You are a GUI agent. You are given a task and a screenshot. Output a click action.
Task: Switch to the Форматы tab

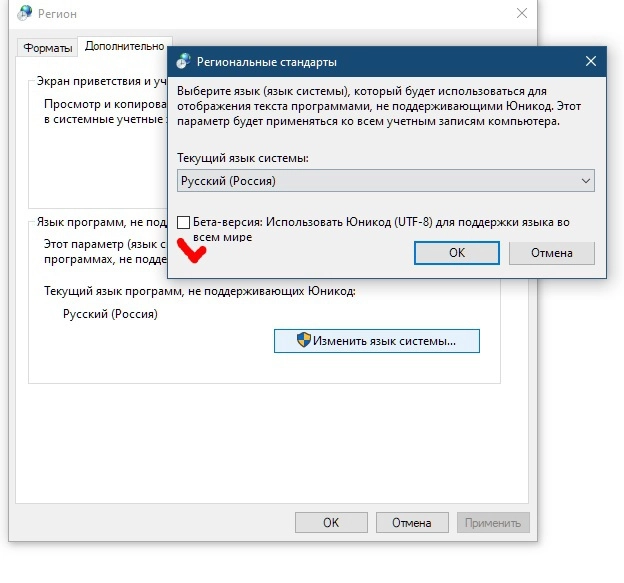pyautogui.click(x=47, y=48)
